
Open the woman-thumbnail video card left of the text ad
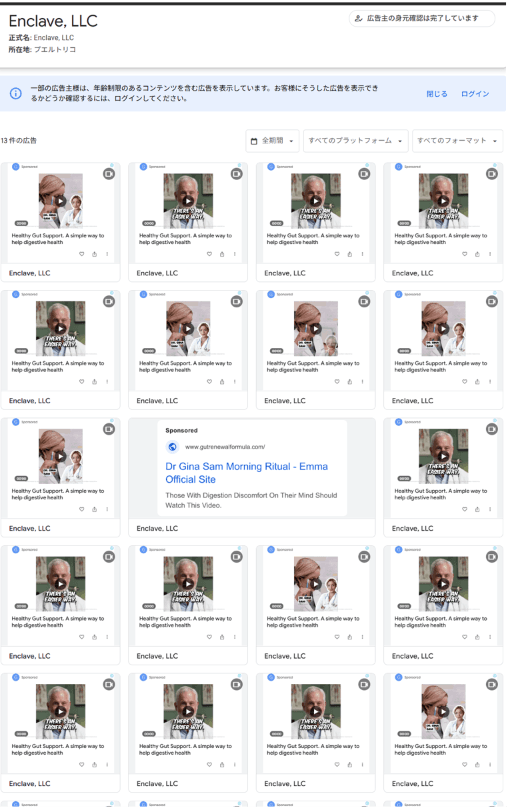(60, 477)
